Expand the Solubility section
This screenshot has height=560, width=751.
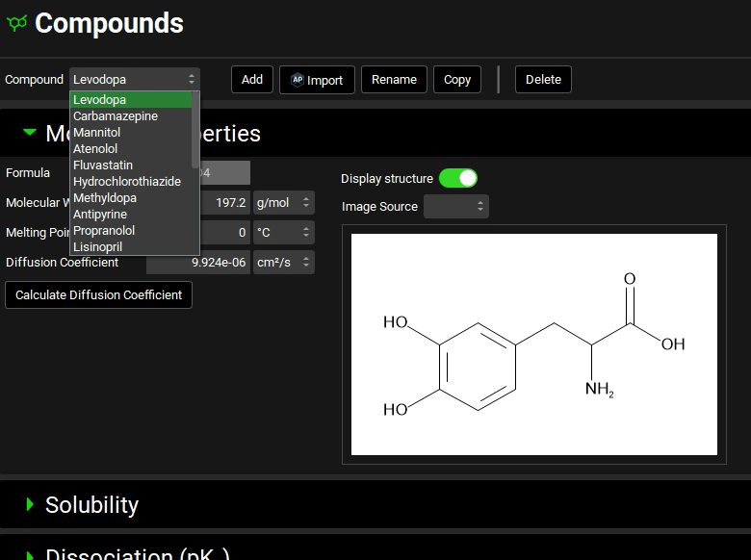(30, 504)
